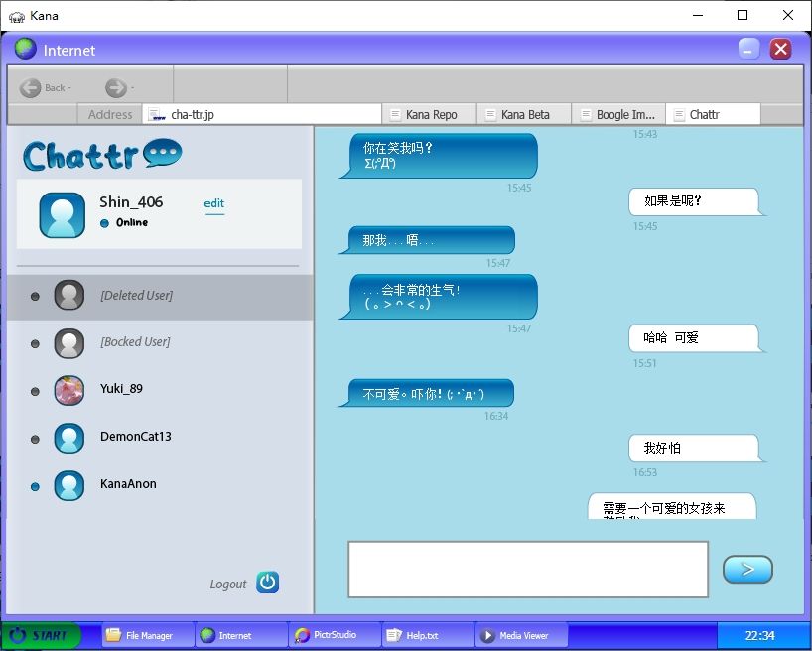The image size is (812, 651).
Task: Click the Chattr speech bubble logo
Action: 162,153
